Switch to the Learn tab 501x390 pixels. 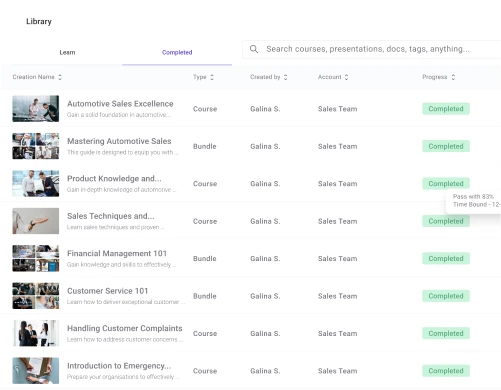point(67,52)
